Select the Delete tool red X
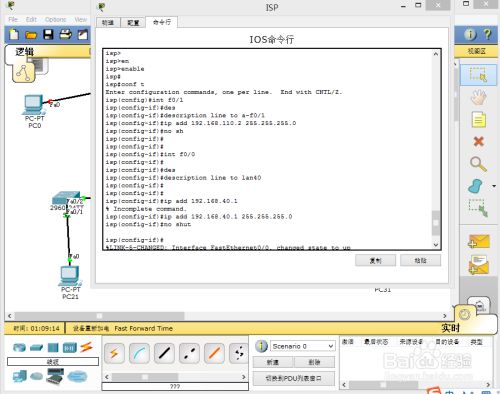 pyautogui.click(x=478, y=142)
